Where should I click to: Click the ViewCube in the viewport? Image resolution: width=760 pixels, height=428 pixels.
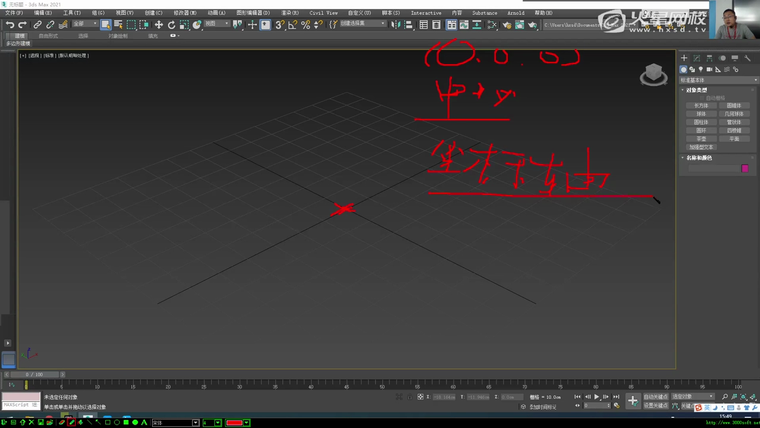pos(653,75)
